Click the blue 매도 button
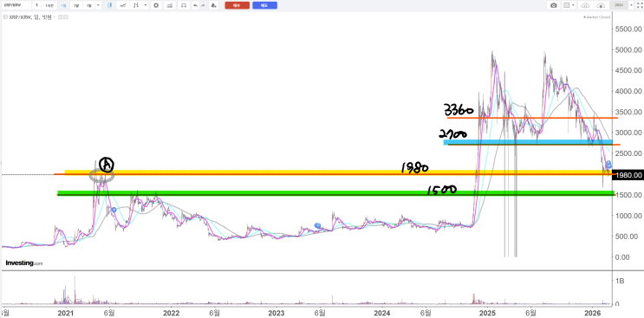 [x=265, y=5]
